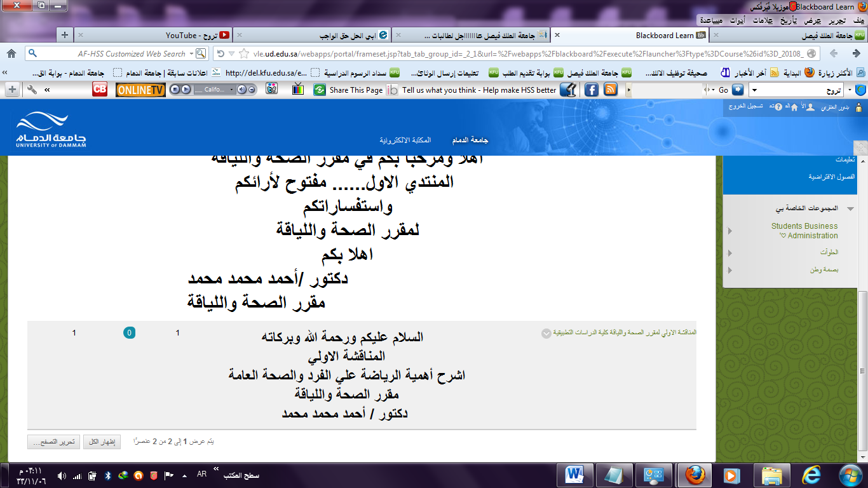868x488 pixels.
Task: Open the تعليمات link in the sidebar
Action: click(x=845, y=159)
